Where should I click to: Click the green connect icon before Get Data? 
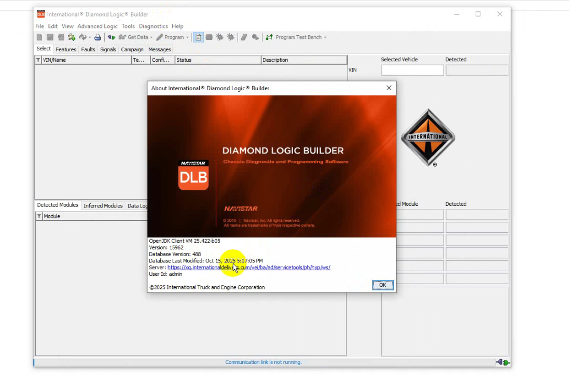(111, 37)
